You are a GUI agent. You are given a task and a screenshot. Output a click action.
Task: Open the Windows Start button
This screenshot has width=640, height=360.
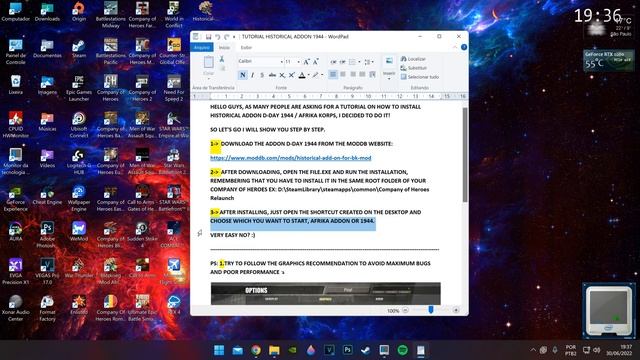(219, 350)
